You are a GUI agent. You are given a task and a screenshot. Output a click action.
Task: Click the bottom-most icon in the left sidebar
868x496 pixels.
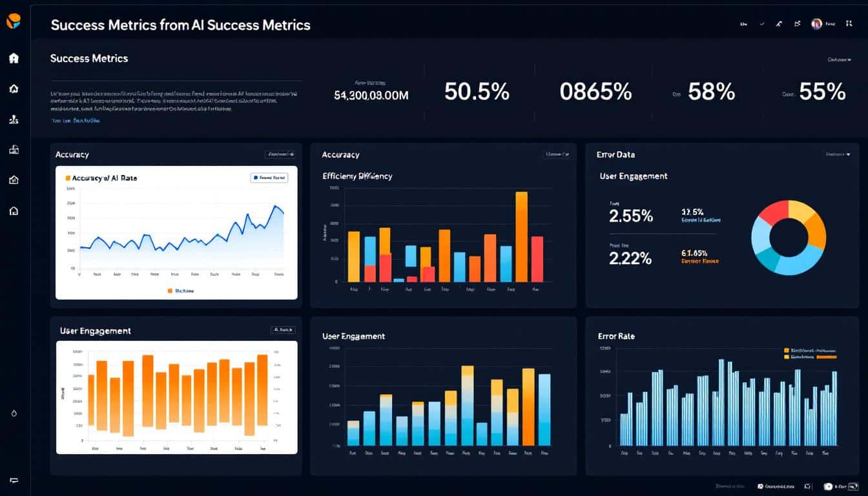tap(14, 480)
